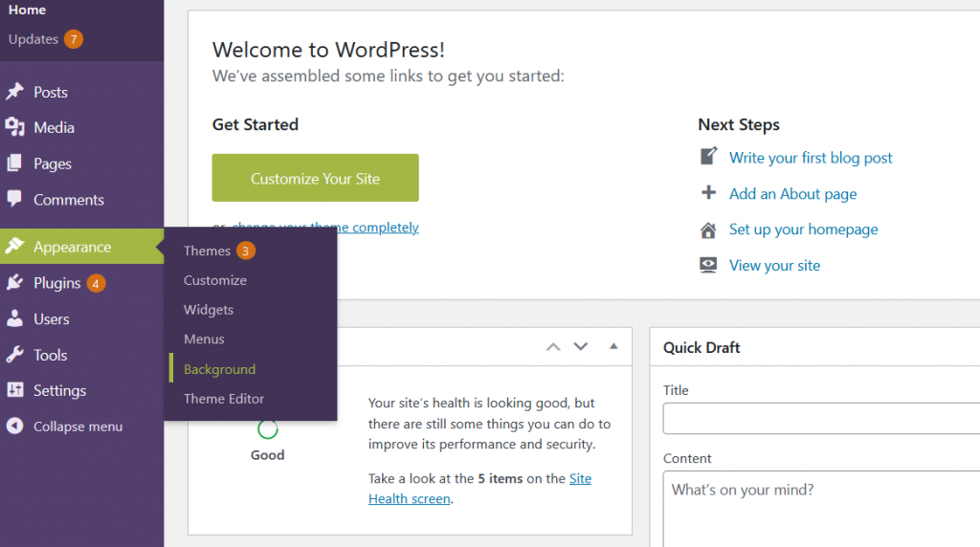Open the View your site link
Image resolution: width=980 pixels, height=547 pixels.
tap(774, 266)
